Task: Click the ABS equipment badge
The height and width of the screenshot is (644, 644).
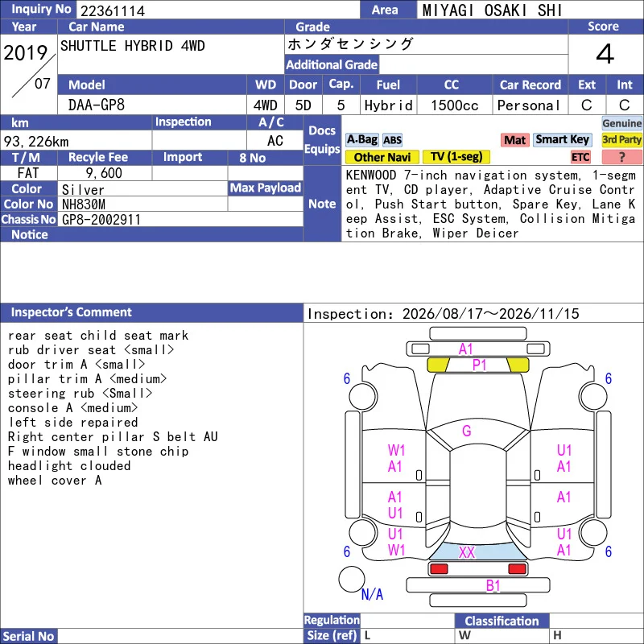Action: (392, 140)
